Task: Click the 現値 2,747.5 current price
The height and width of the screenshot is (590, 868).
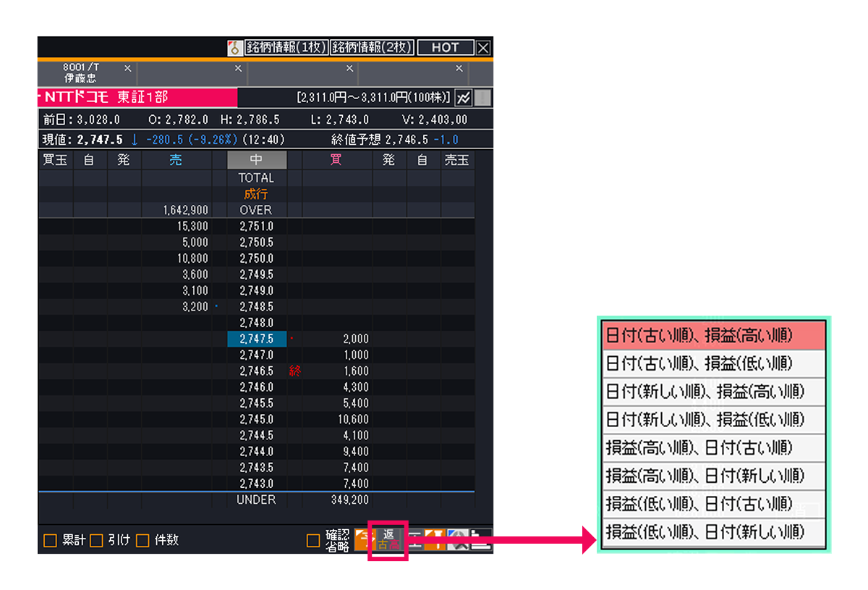Action: tap(101, 140)
